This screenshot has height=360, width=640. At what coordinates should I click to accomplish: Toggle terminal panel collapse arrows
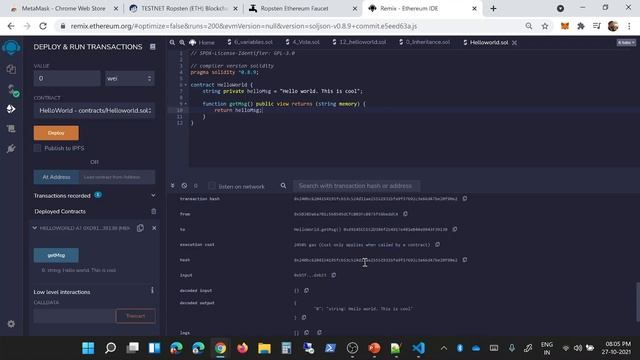point(172,186)
